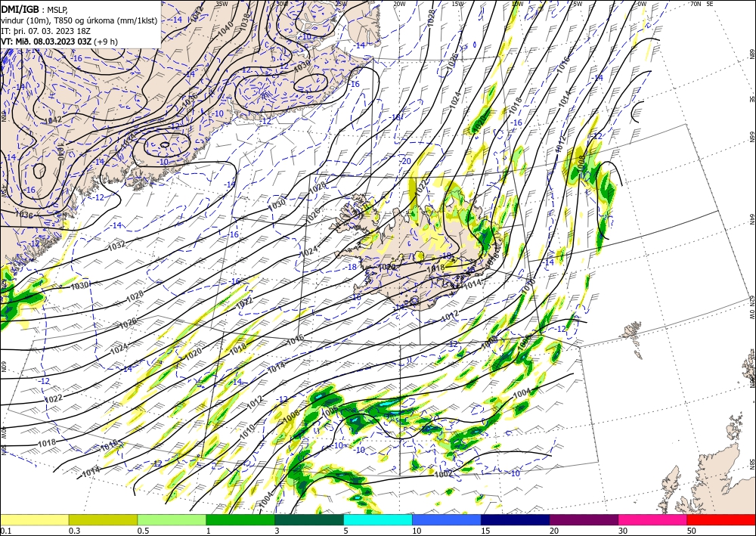This screenshot has height=536, width=756.
Task: Click the '70N' latitude label
Action: click(696, 4)
